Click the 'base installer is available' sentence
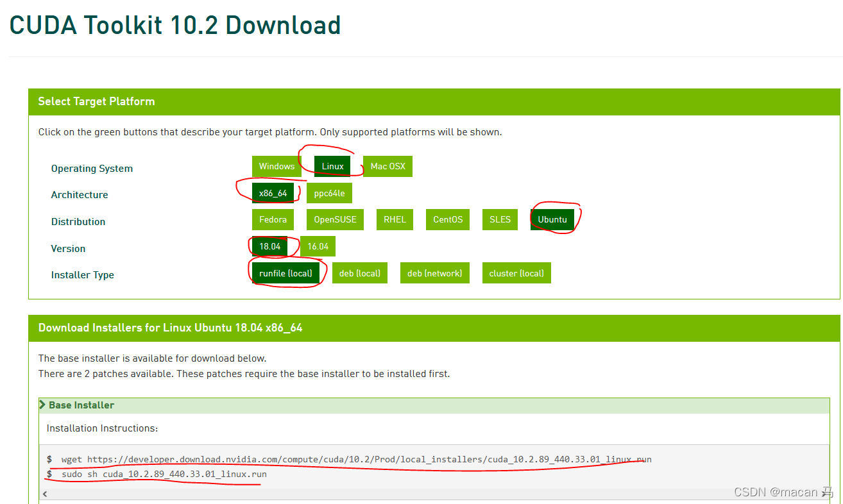The width and height of the screenshot is (843, 504). coord(152,358)
